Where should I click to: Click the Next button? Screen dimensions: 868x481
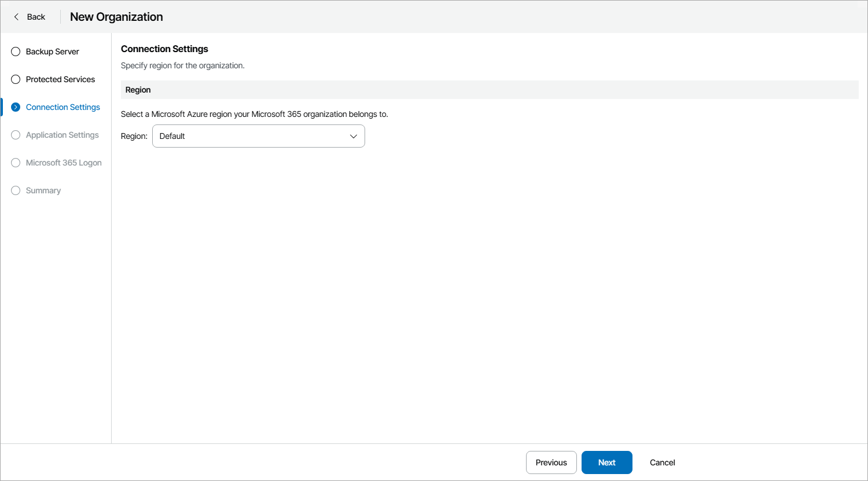coord(606,462)
